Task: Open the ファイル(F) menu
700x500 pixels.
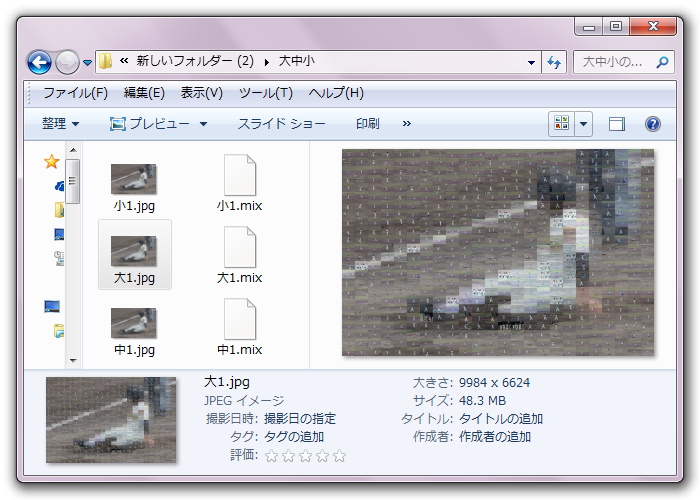Action: [x=75, y=93]
